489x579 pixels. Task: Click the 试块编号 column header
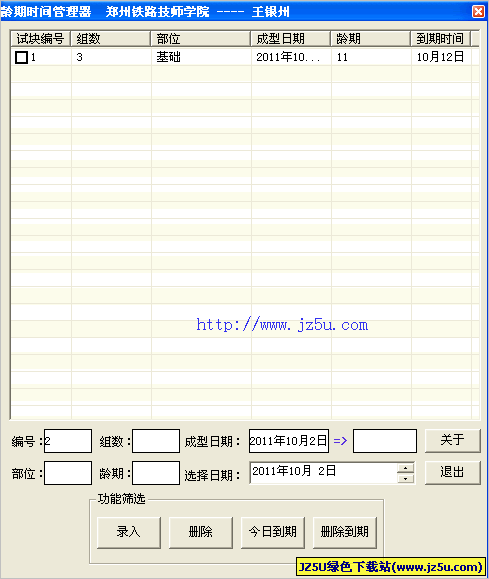40,38
